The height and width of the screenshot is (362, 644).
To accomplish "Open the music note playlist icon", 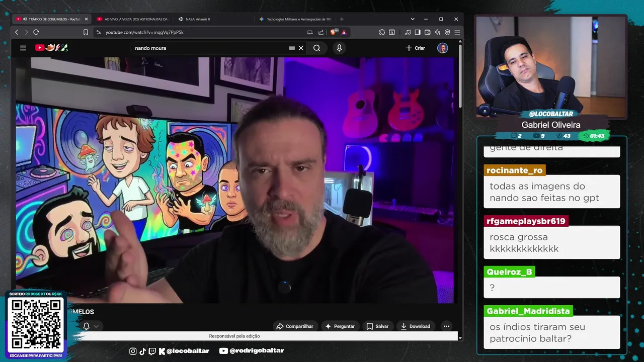I will pyautogui.click(x=408, y=32).
